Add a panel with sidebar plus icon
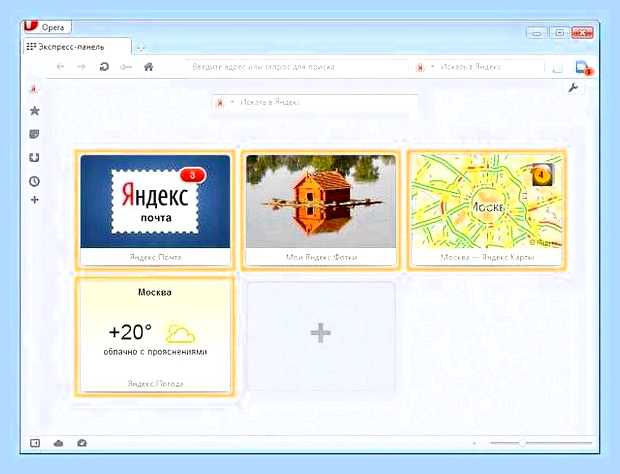This screenshot has height=474, width=620. pos(34,200)
